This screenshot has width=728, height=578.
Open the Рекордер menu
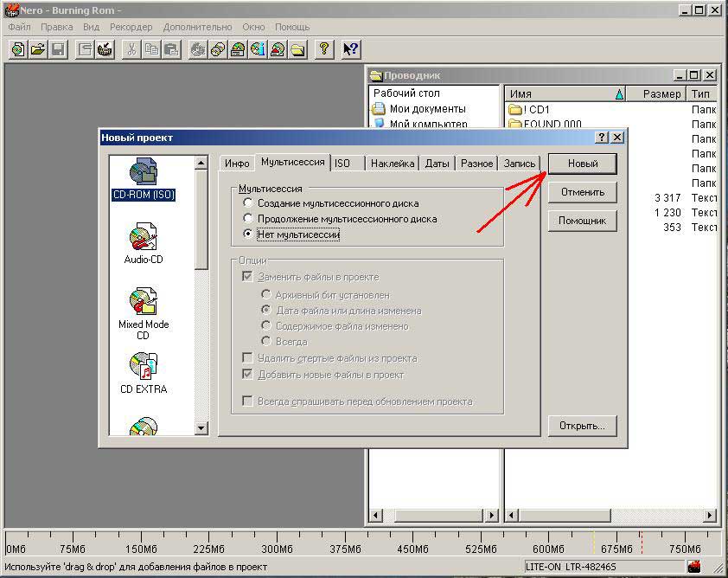point(131,27)
